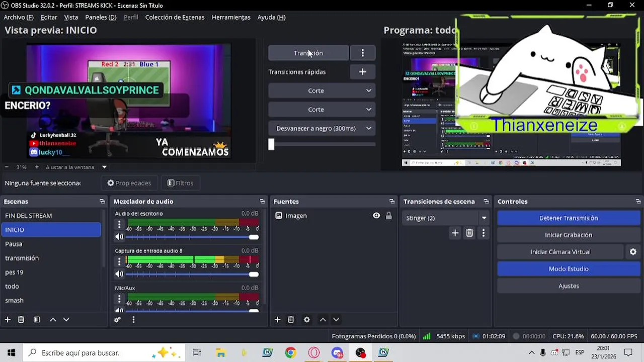
Task: Open Filtros for the source
Action: (x=180, y=183)
